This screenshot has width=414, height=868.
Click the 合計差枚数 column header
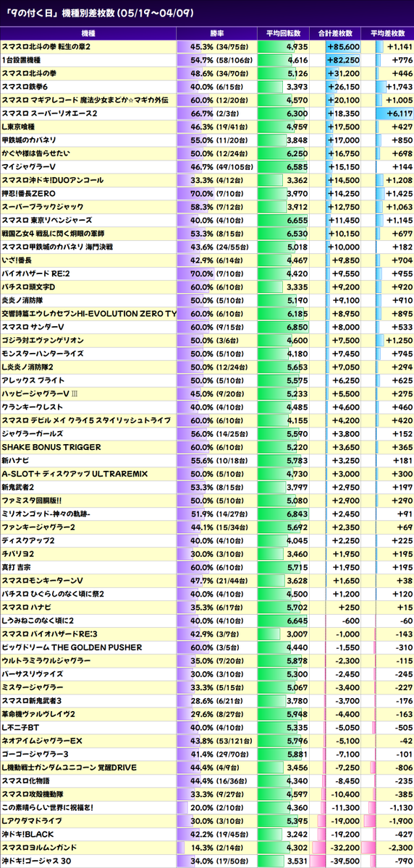tap(335, 33)
